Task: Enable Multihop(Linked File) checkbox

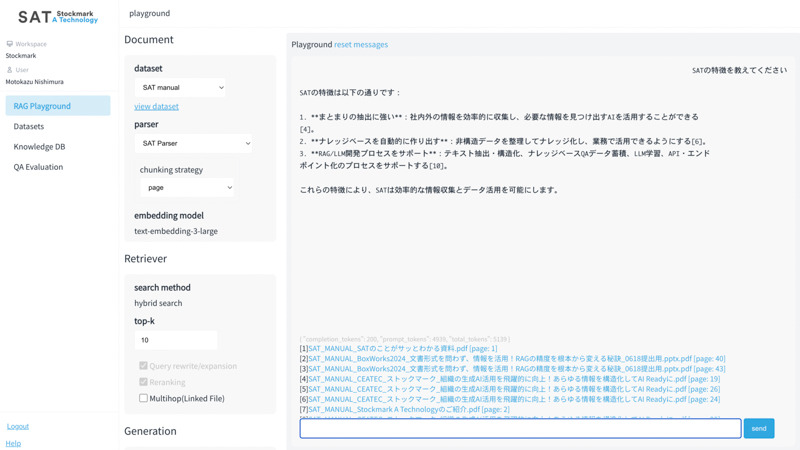Action: point(143,398)
